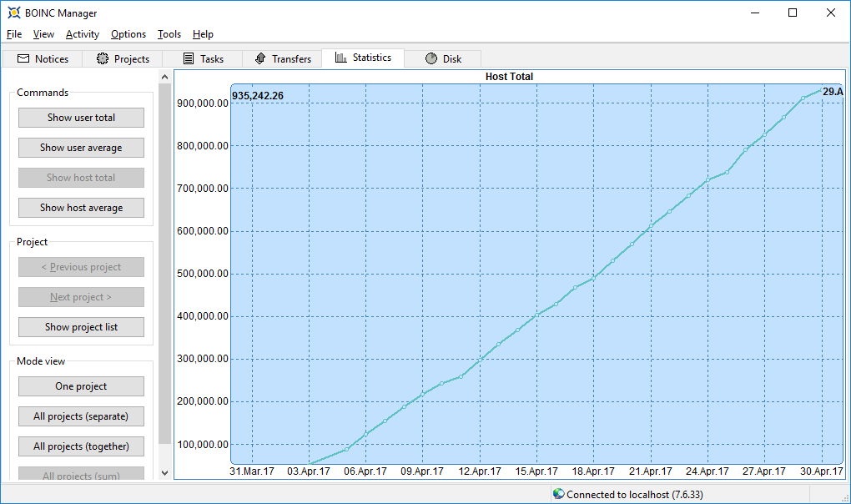Click the BOINC Manager app icon in title bar

(13, 13)
